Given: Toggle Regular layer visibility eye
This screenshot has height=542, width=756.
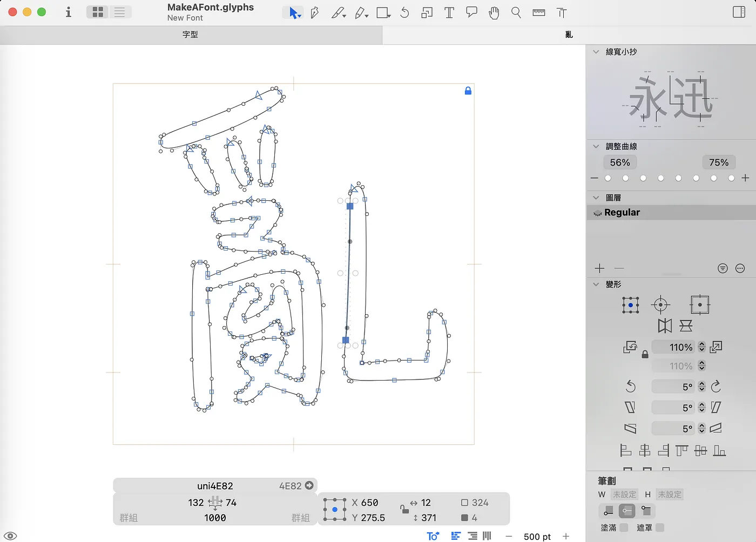Looking at the screenshot, I should pyautogui.click(x=597, y=213).
